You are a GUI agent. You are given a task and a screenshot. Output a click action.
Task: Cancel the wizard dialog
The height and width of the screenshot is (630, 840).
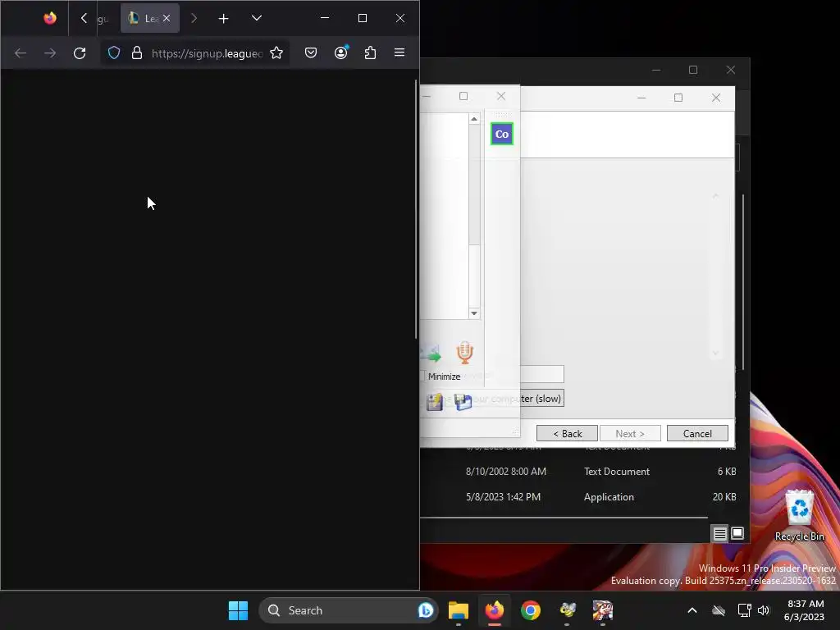[x=697, y=433]
